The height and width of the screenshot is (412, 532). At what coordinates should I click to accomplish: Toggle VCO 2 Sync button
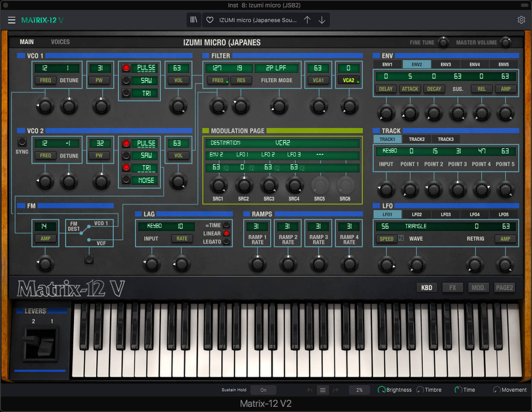tap(22, 141)
